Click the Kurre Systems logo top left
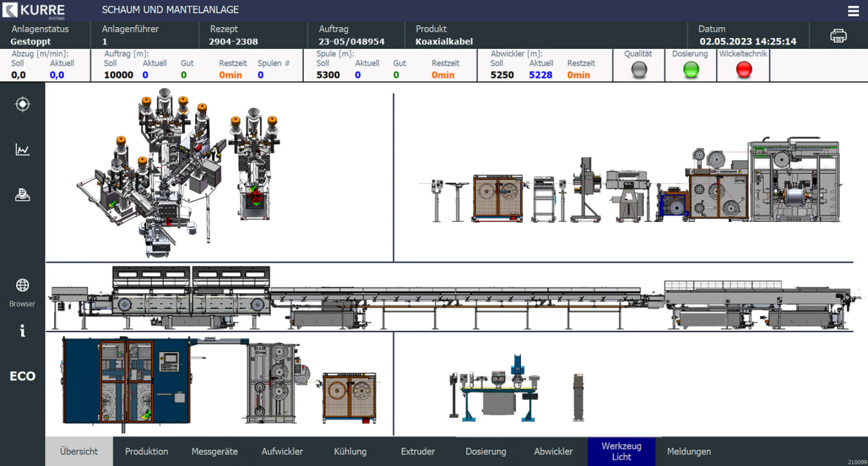Screen dimensions: 868x466 tap(34, 10)
